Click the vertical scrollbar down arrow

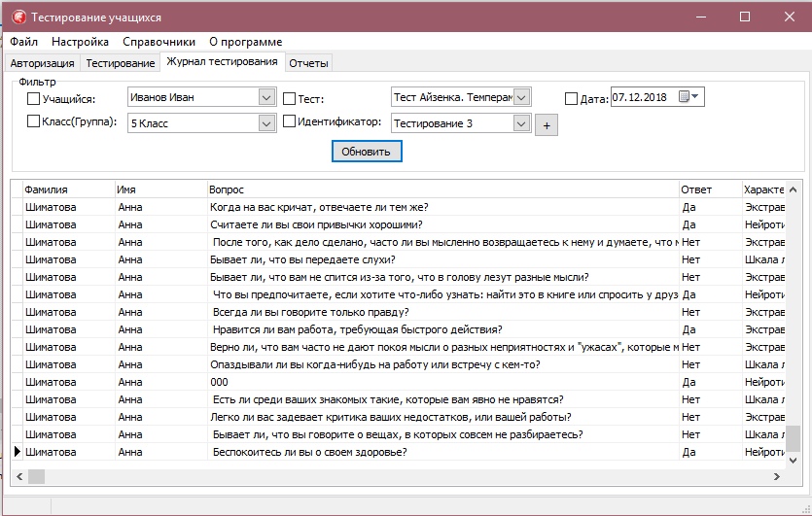point(794,459)
